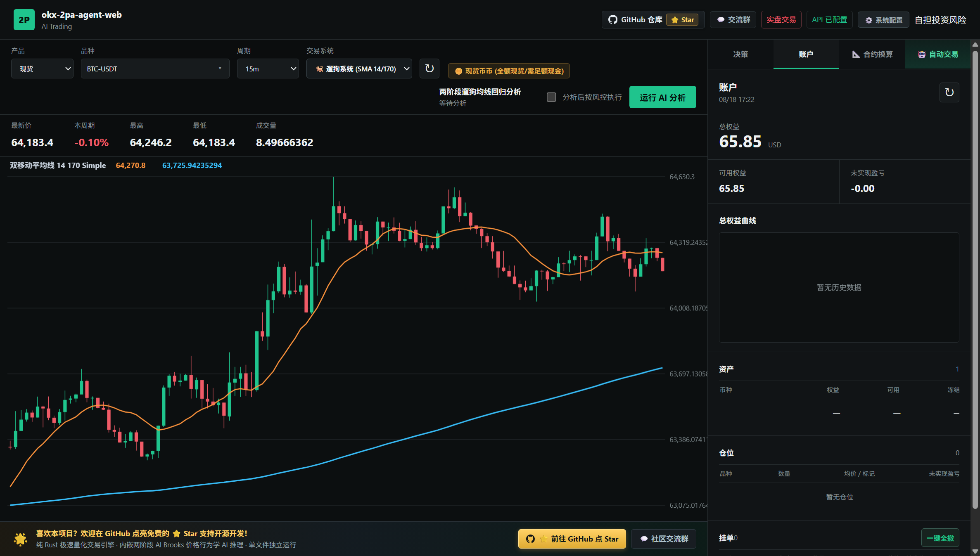The height and width of the screenshot is (556, 980).
Task: Click the 最新价 value 64,183.4
Action: point(32,143)
